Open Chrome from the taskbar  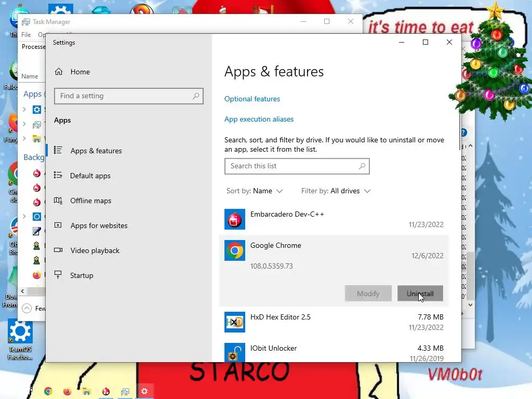(x=48, y=391)
